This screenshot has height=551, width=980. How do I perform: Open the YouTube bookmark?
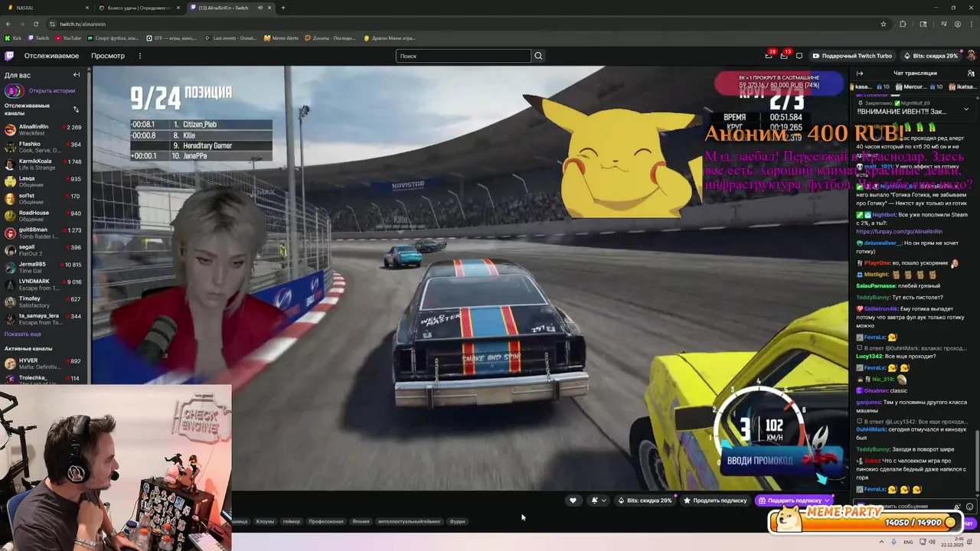[68, 37]
